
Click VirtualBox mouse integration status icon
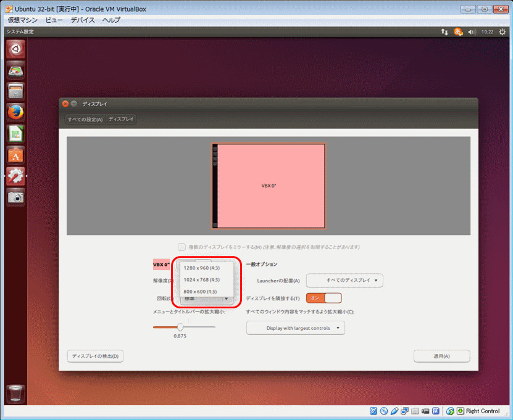[x=450, y=411]
